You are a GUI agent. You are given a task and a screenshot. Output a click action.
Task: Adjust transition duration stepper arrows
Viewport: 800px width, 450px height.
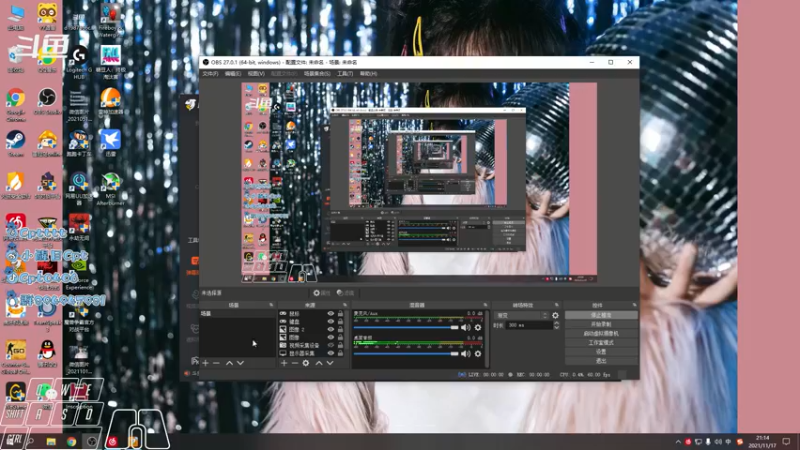click(x=557, y=325)
